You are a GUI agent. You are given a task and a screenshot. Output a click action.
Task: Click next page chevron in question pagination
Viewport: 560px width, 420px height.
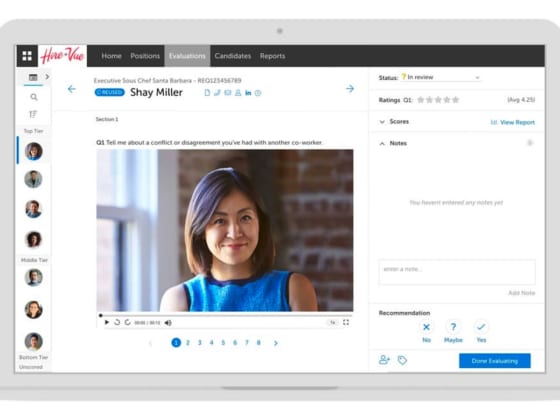pos(276,343)
